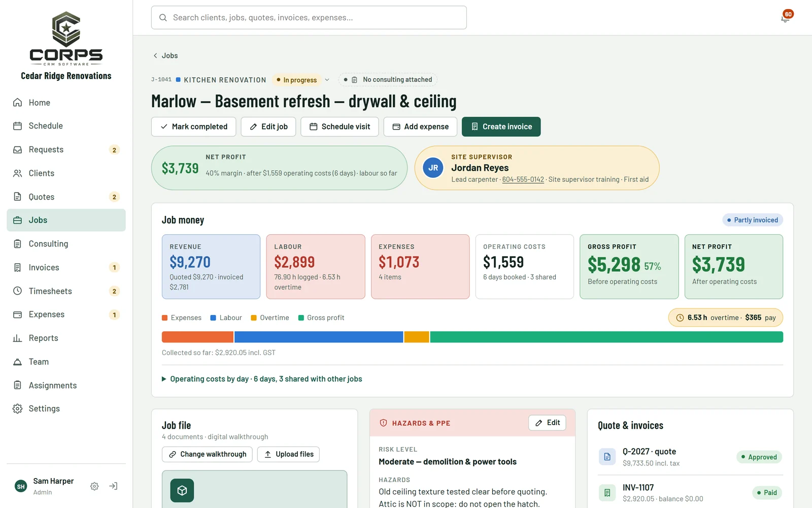This screenshot has height=508, width=812.
Task: Click the No consulting attached chip
Action: [x=388, y=80]
